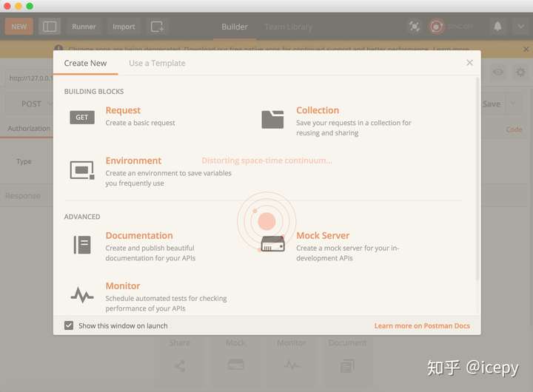Click the Monitor pulse icon
The image size is (533, 392).
pyautogui.click(x=82, y=295)
